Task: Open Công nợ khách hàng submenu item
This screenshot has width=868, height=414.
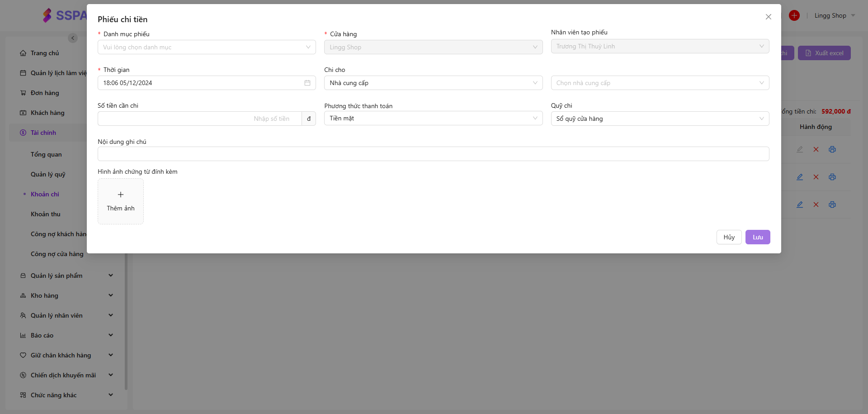Action: pyautogui.click(x=58, y=234)
